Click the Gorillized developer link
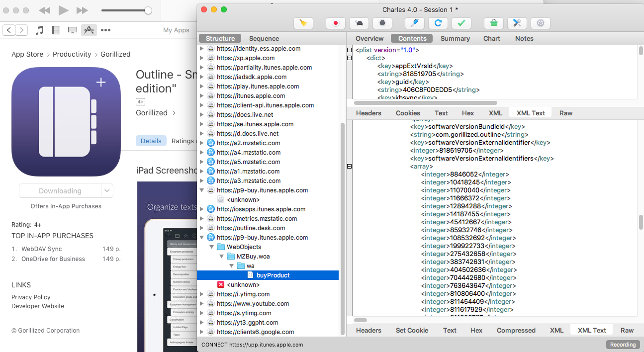 pos(156,113)
